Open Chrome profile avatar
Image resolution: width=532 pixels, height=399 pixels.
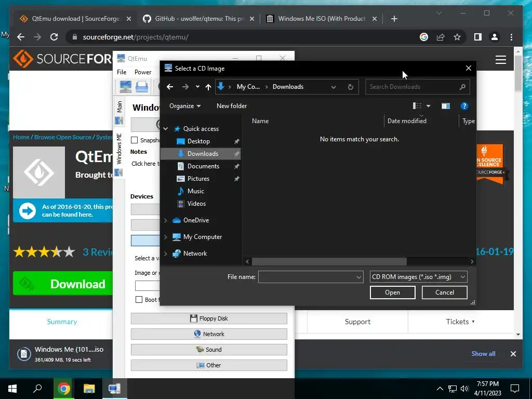[495, 37]
